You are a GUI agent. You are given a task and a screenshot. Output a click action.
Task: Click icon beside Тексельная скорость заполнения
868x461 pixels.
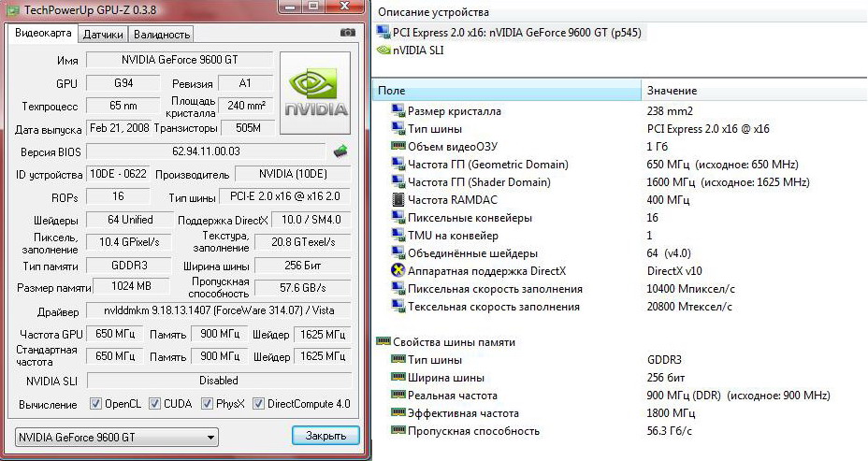398,306
